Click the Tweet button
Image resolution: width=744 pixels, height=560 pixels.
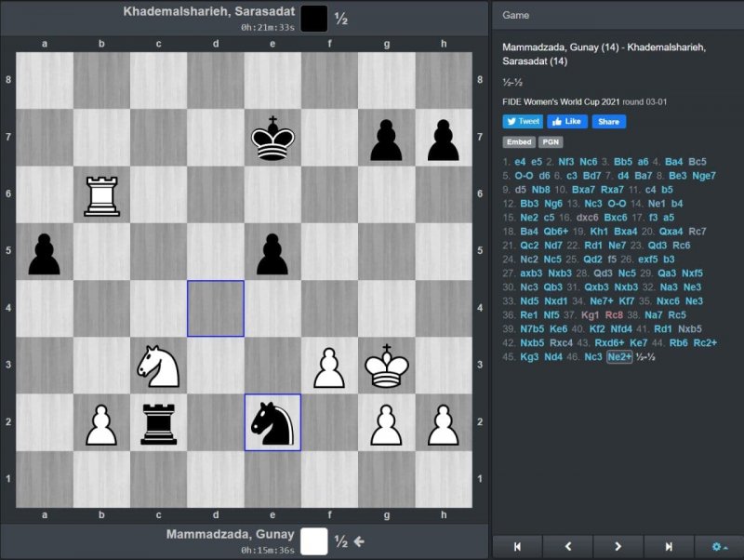(x=522, y=121)
